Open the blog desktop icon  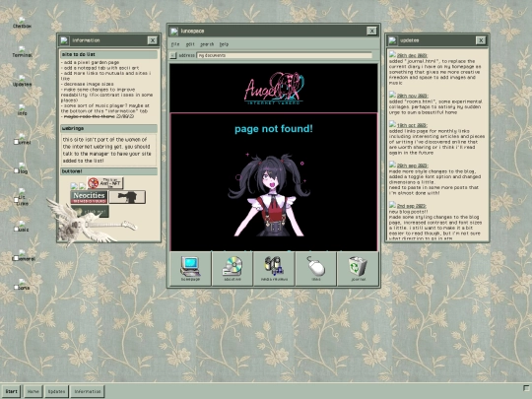pos(23,168)
